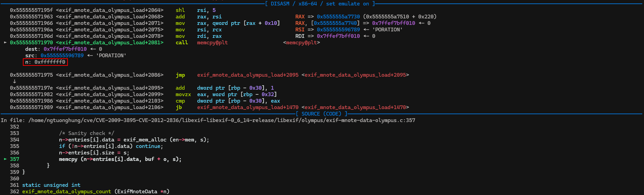Click the green arrow marking the memcpy call instruction
This screenshot has height=195, width=644.
tap(5, 43)
